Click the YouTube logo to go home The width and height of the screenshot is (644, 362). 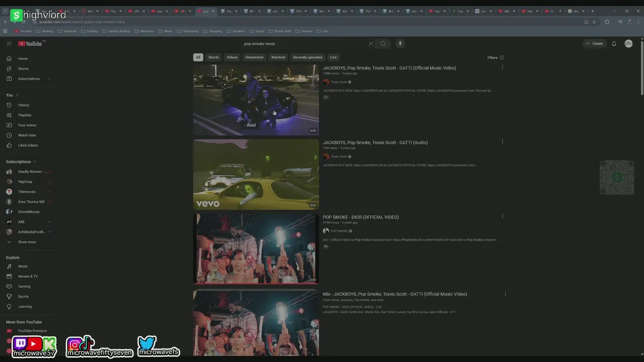tap(30, 44)
